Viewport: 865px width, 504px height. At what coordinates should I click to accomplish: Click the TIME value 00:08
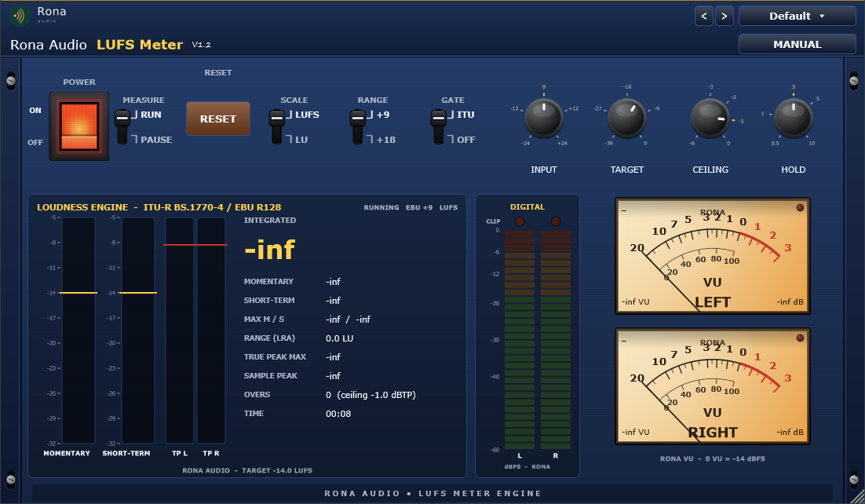(338, 414)
